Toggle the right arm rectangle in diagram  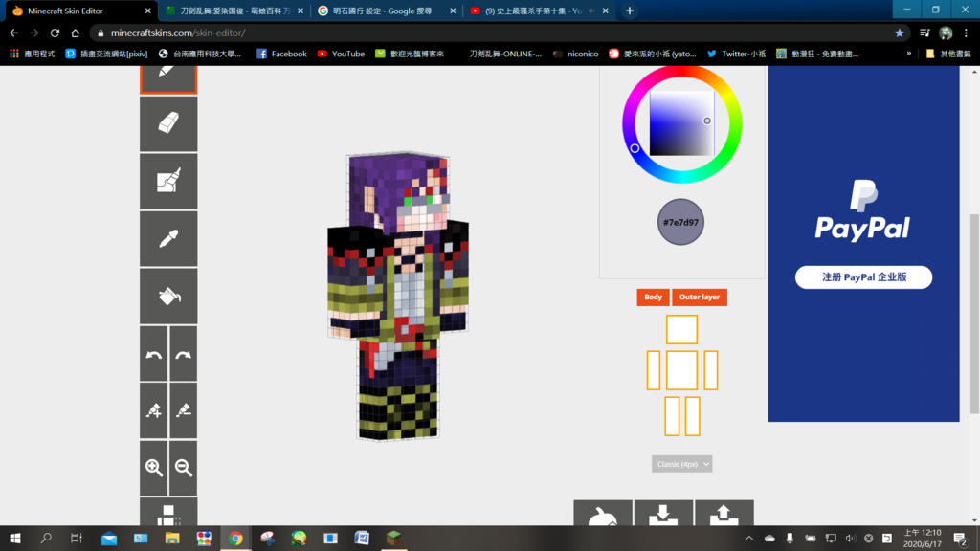click(711, 370)
